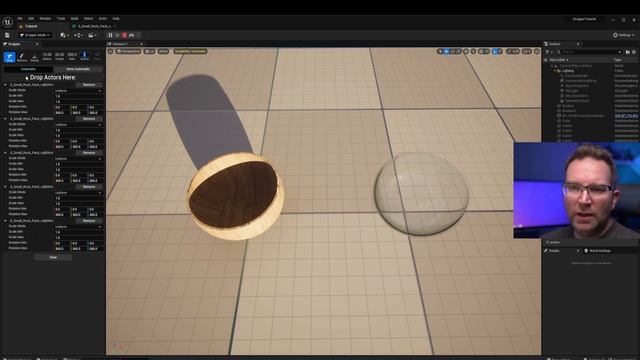Open the Tools menu
This screenshot has height=360, width=640.
pos(61,18)
